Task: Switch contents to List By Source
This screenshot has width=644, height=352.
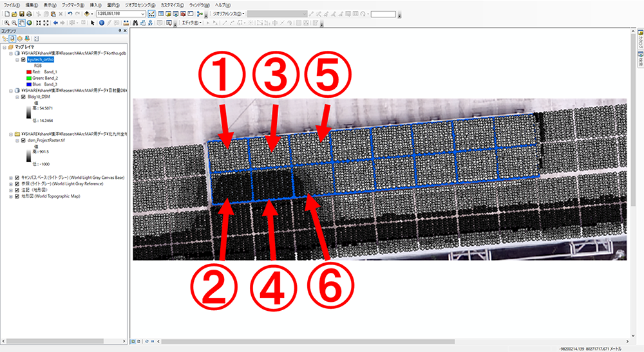Action: (x=12, y=39)
